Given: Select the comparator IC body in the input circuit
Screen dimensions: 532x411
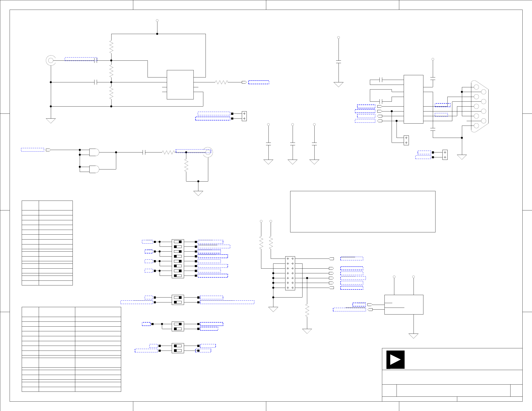Looking at the screenshot, I should click(x=180, y=85).
